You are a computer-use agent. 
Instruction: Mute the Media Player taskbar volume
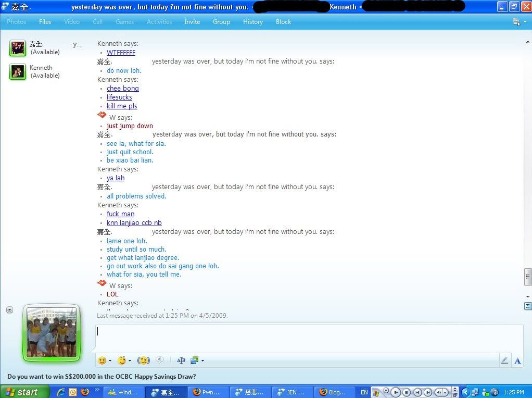coord(438,392)
